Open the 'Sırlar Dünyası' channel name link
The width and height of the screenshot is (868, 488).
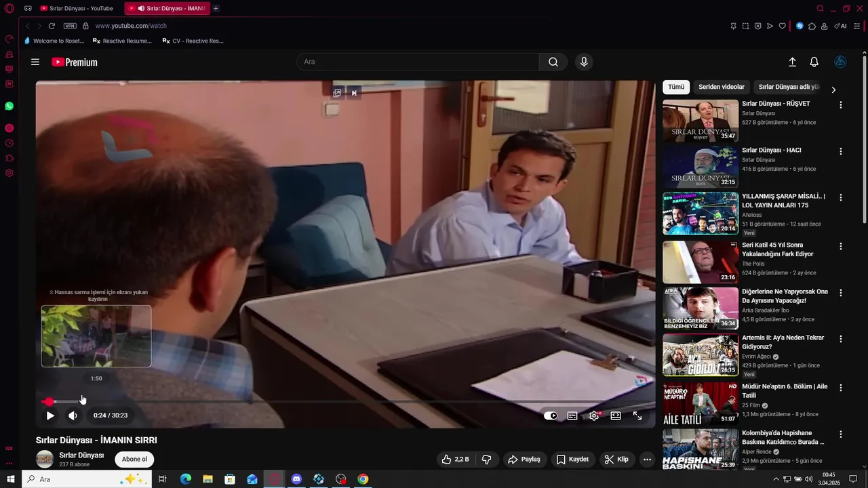coord(81,455)
